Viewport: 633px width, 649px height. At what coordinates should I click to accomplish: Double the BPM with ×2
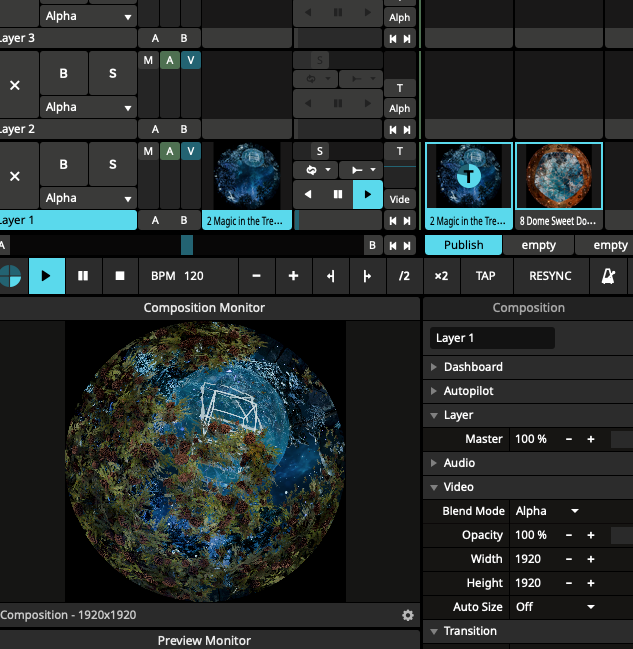[x=441, y=275]
